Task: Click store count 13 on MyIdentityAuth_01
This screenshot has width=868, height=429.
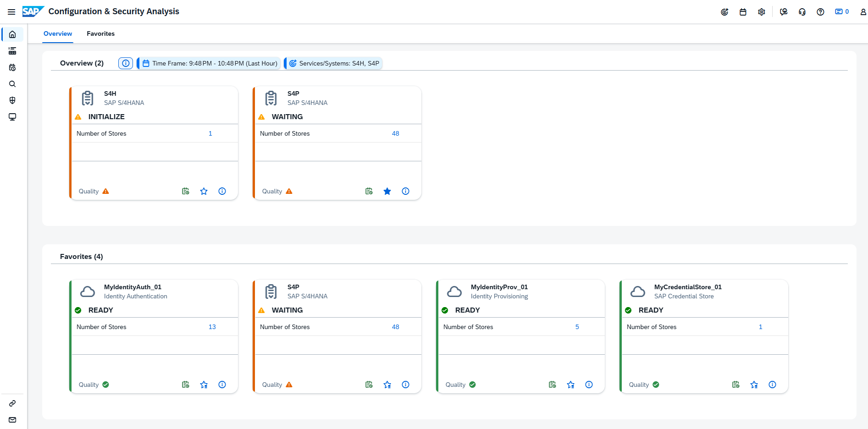Action: tap(212, 327)
